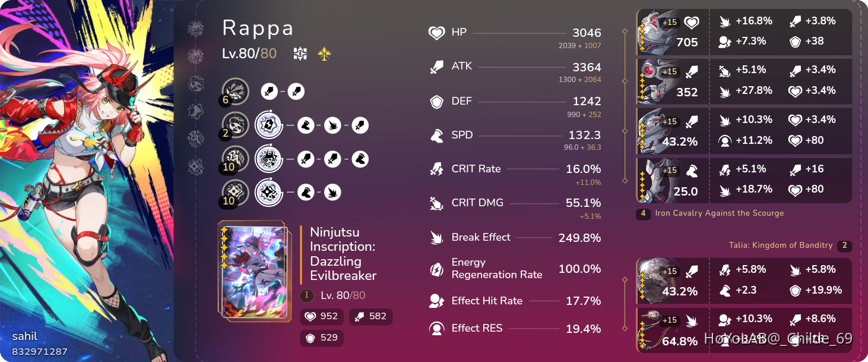Click the ATK sword icon beside 3364
This screenshot has width=868, height=362.
(436, 66)
